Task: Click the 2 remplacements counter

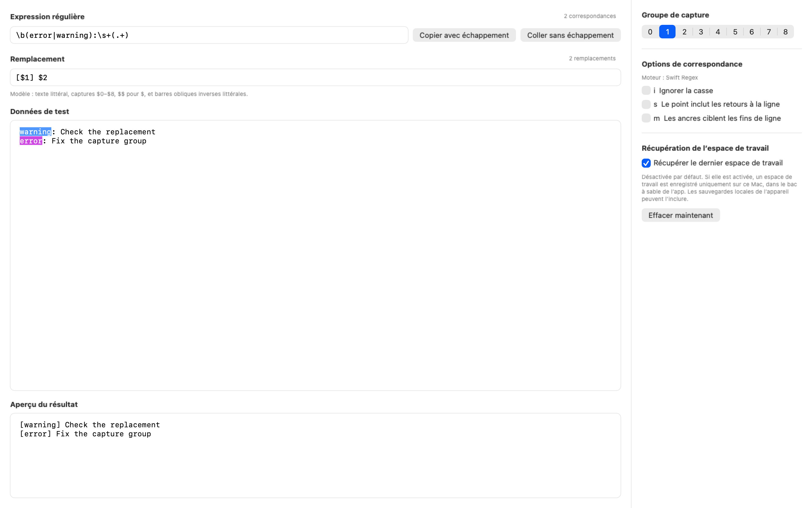Action: 592,58
